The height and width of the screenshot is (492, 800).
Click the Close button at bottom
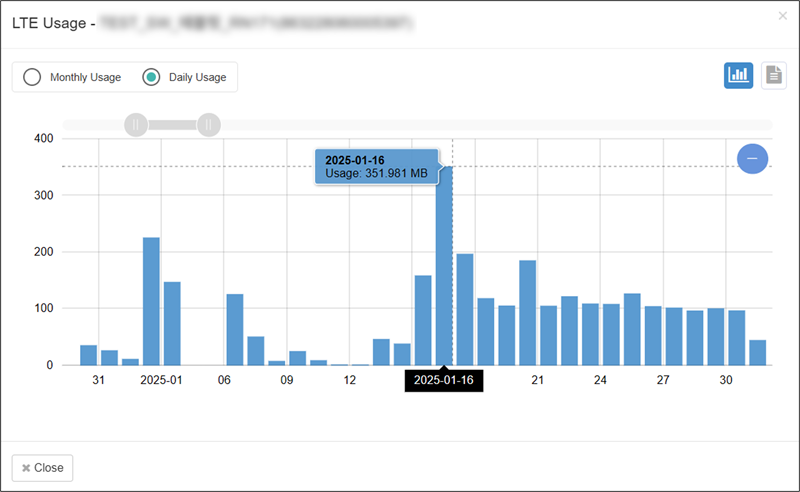[x=42, y=468]
